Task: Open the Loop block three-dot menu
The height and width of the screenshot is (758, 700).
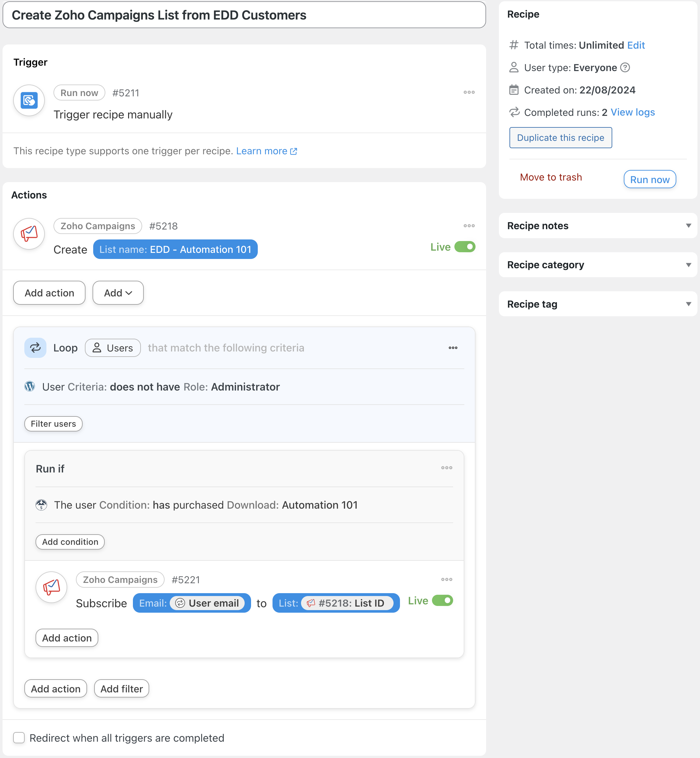Action: pyautogui.click(x=453, y=348)
